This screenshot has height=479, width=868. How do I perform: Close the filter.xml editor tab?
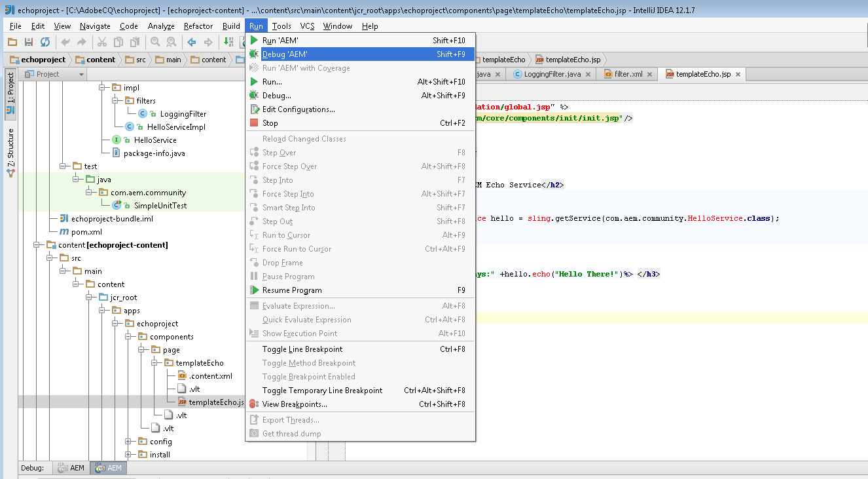(x=650, y=75)
